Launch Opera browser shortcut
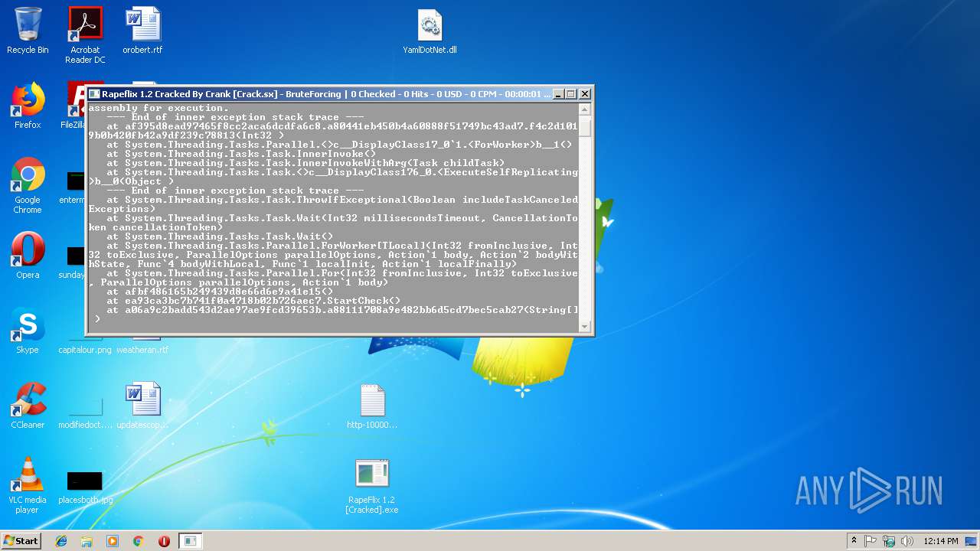This screenshot has height=551, width=980. click(x=28, y=256)
